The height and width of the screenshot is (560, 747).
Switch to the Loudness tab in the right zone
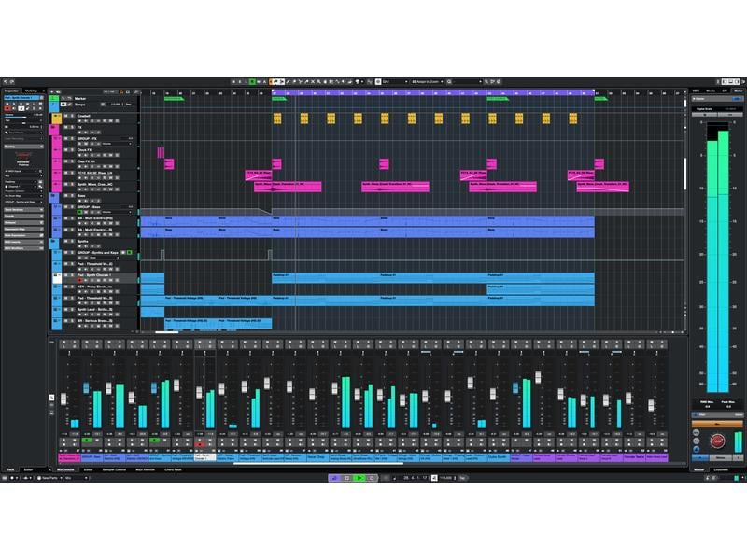[721, 470]
